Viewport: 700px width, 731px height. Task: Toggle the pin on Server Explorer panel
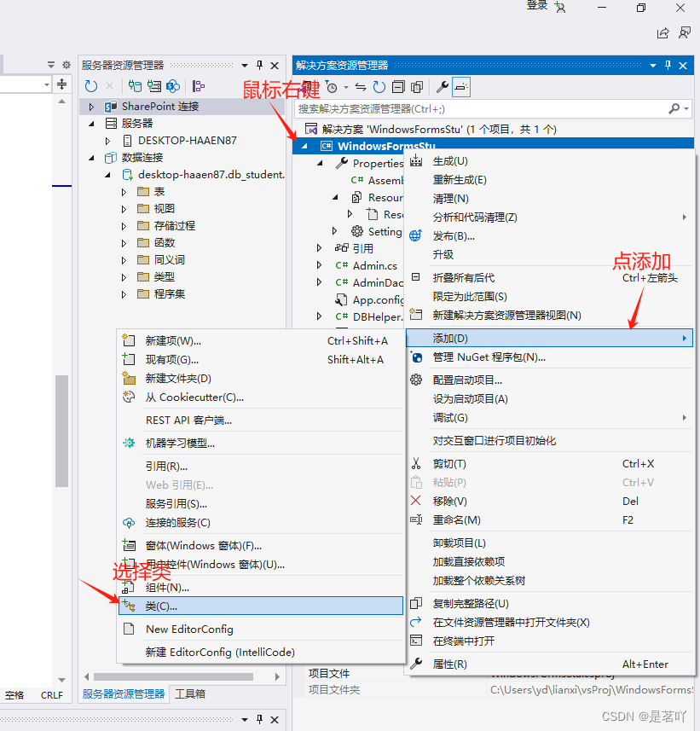coord(260,66)
